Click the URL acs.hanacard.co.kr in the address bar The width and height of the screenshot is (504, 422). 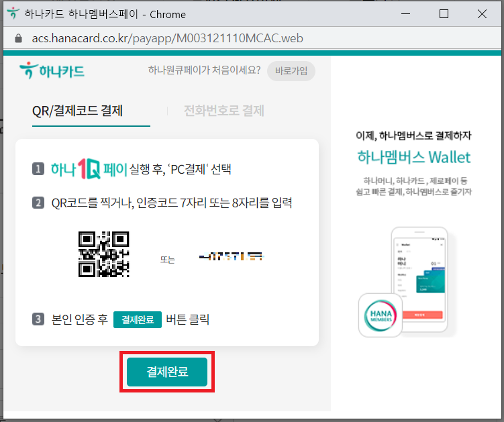click(x=167, y=38)
